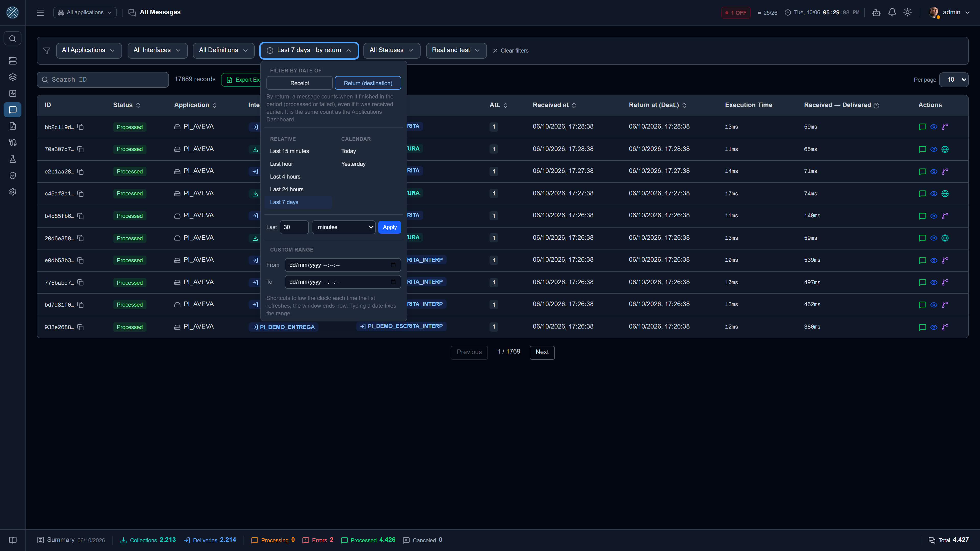Select Receipt date filter mode
Image resolution: width=980 pixels, height=551 pixels.
299,83
